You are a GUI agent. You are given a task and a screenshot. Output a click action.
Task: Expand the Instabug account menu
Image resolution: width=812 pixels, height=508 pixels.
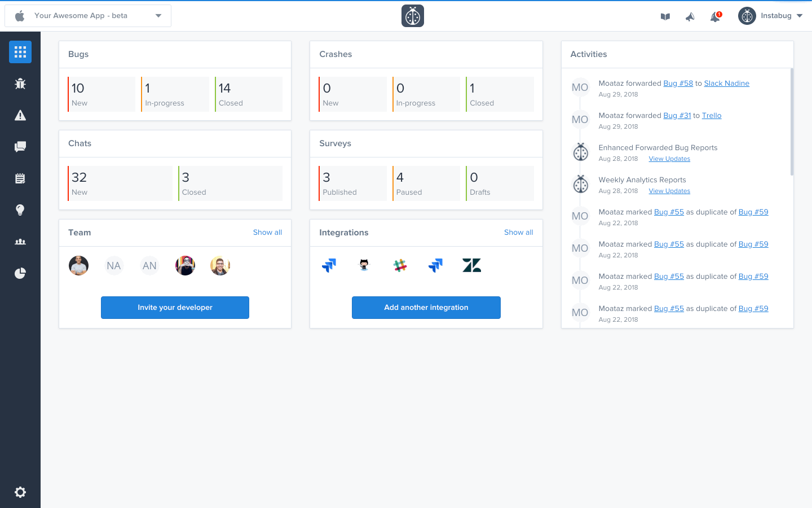point(771,16)
